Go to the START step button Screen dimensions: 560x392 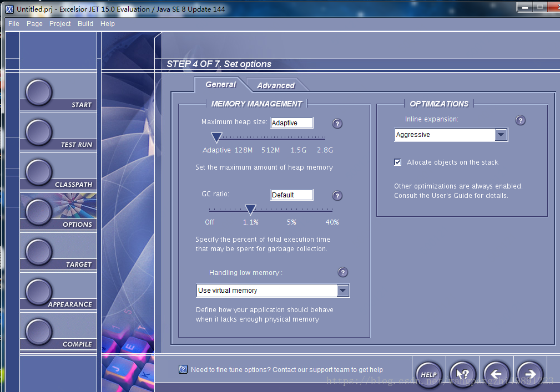coord(38,92)
